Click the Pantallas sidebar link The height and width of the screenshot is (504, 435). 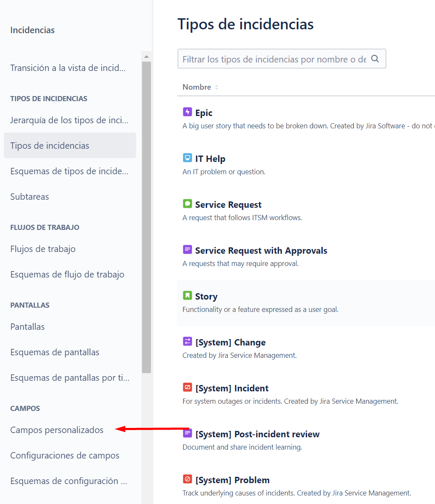[28, 327]
